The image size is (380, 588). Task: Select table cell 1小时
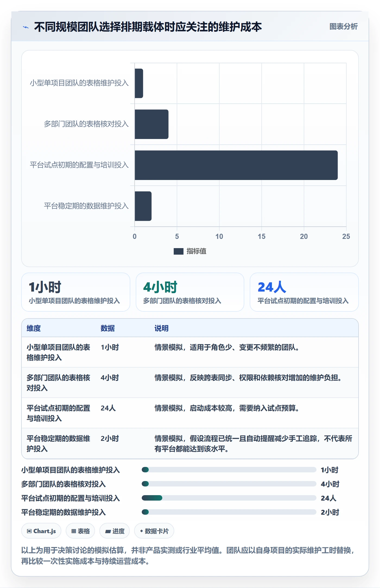(110, 347)
